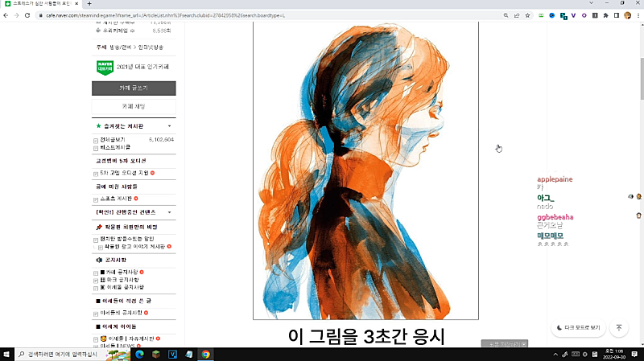Collapse the 진행중인 컨텐츠 section arrow

(x=169, y=212)
